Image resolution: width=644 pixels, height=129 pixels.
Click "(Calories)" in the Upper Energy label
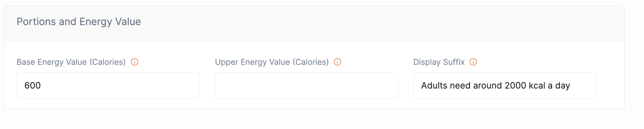click(x=311, y=62)
